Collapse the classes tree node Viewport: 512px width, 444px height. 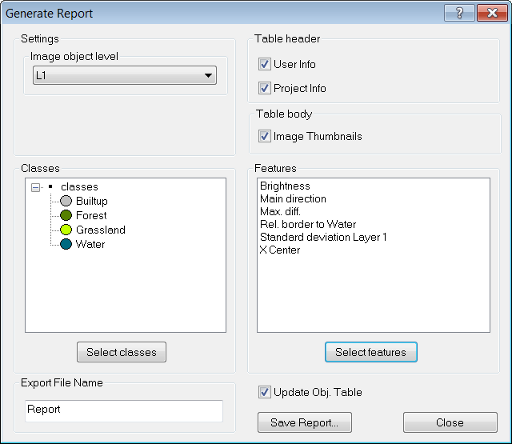35,187
